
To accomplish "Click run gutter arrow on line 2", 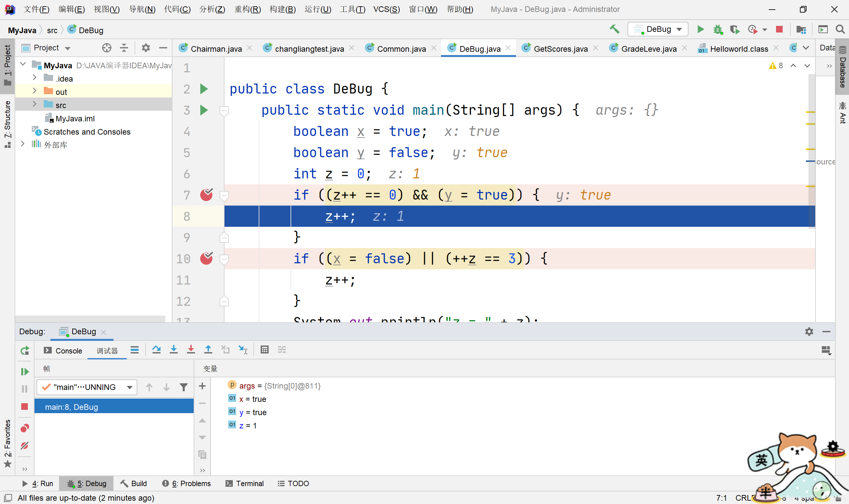I will tap(204, 89).
